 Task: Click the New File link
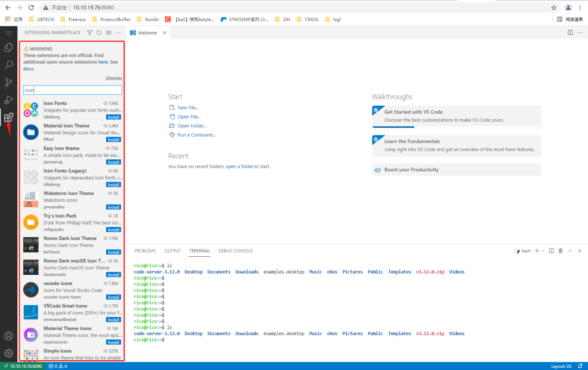[188, 108]
